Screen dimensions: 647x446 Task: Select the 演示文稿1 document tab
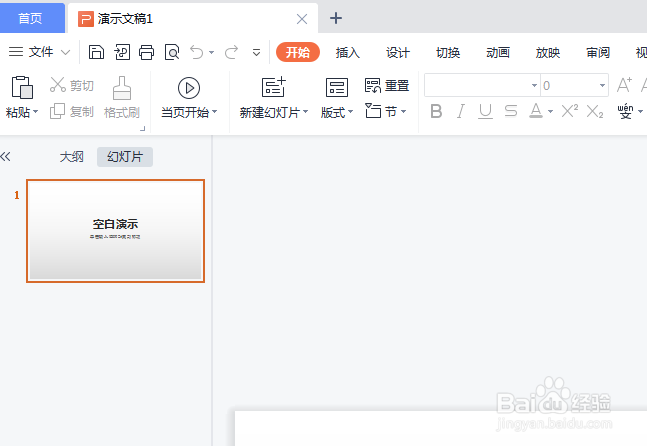point(193,19)
